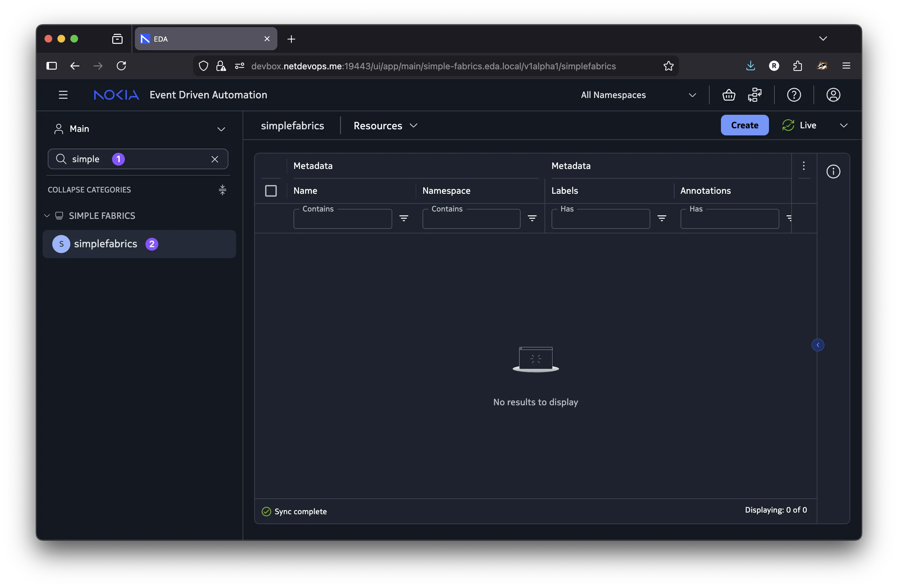
Task: Click the Labels Has filter field
Action: [600, 219]
